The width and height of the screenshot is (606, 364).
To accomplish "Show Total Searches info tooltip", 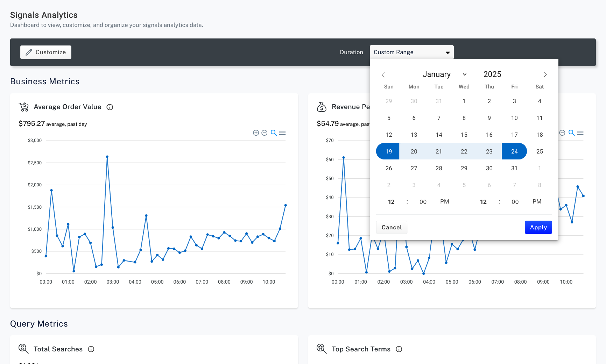I will point(91,349).
